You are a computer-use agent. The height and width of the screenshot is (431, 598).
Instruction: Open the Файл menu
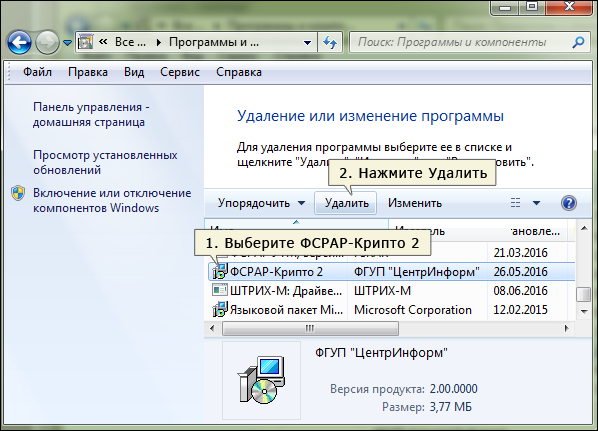pos(37,72)
